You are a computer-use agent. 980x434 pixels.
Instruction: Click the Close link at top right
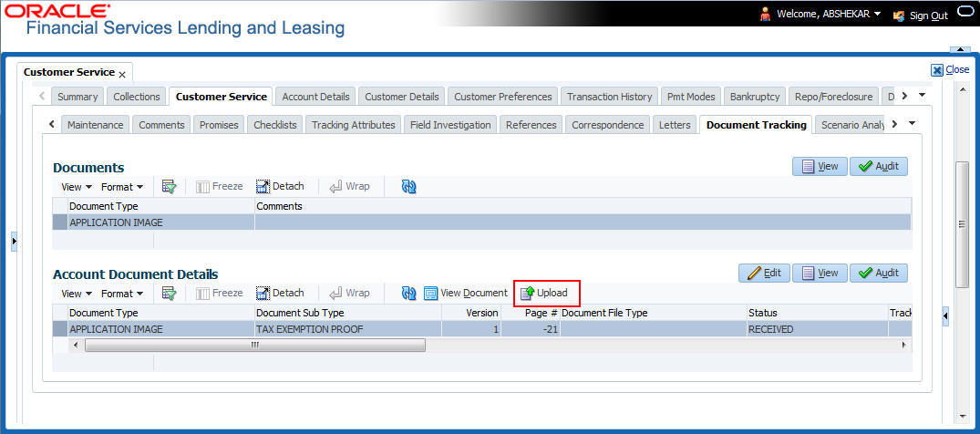[x=957, y=69]
